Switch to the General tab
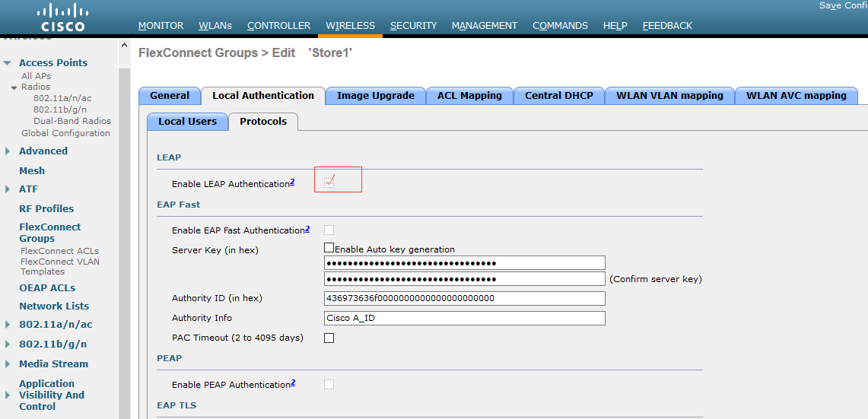Viewport: 868px width, 419px height. pos(170,96)
